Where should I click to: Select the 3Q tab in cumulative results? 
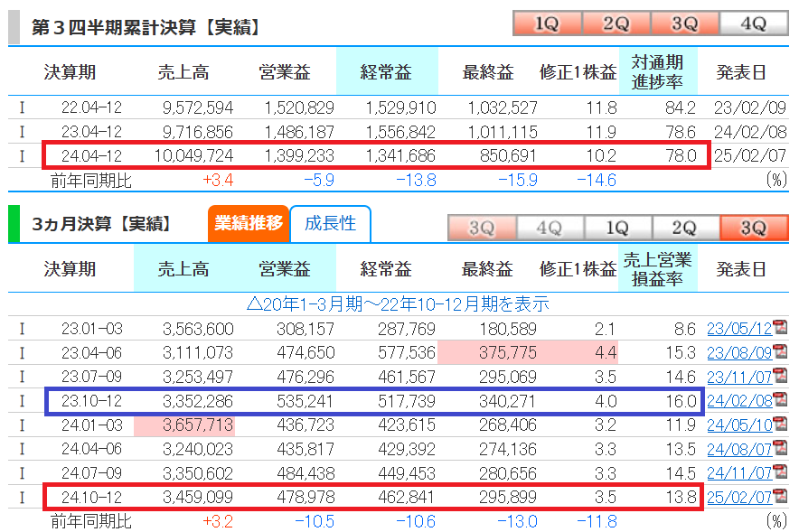(x=685, y=23)
